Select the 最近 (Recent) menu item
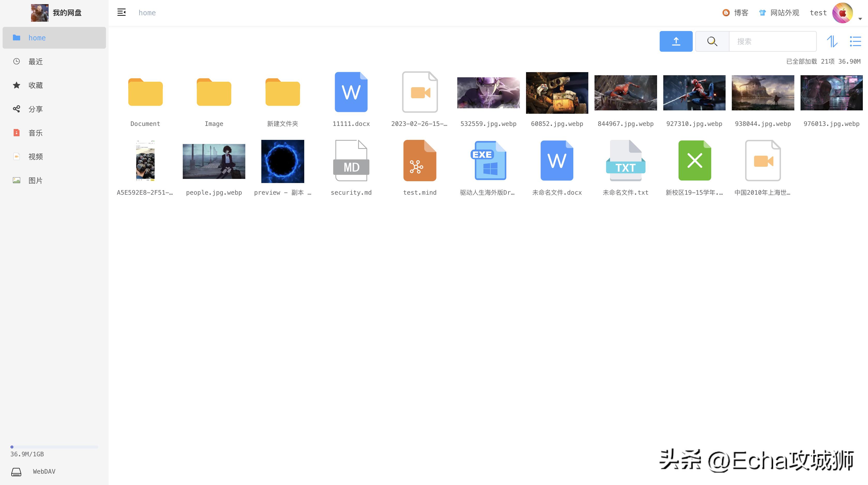The height and width of the screenshot is (485, 868). coord(35,61)
